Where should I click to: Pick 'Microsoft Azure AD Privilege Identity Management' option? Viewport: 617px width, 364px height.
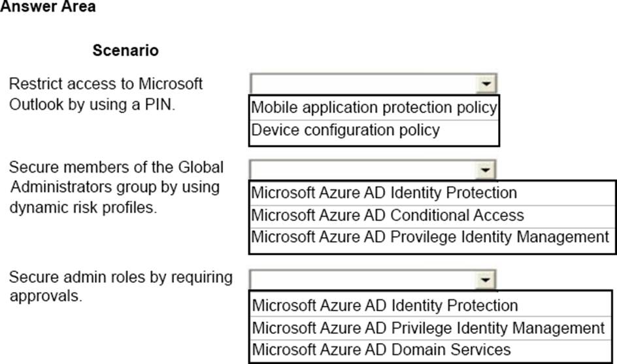point(428,327)
